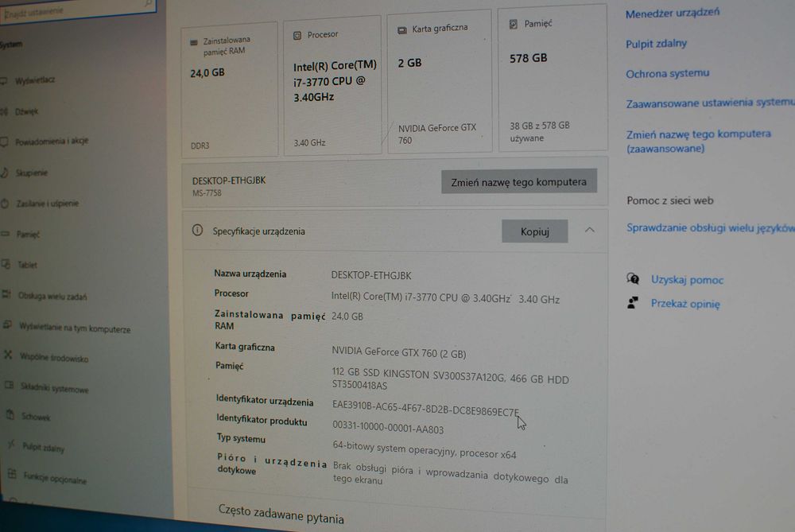The height and width of the screenshot is (532, 795).
Task: Click the DESKTOP-ETHGJBK device name value
Action: [x=371, y=275]
